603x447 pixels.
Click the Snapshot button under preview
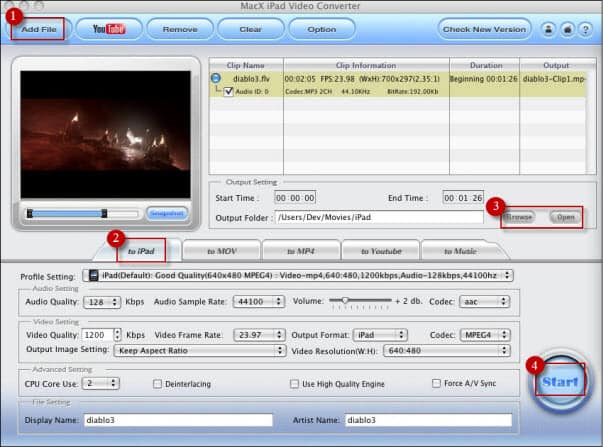167,213
